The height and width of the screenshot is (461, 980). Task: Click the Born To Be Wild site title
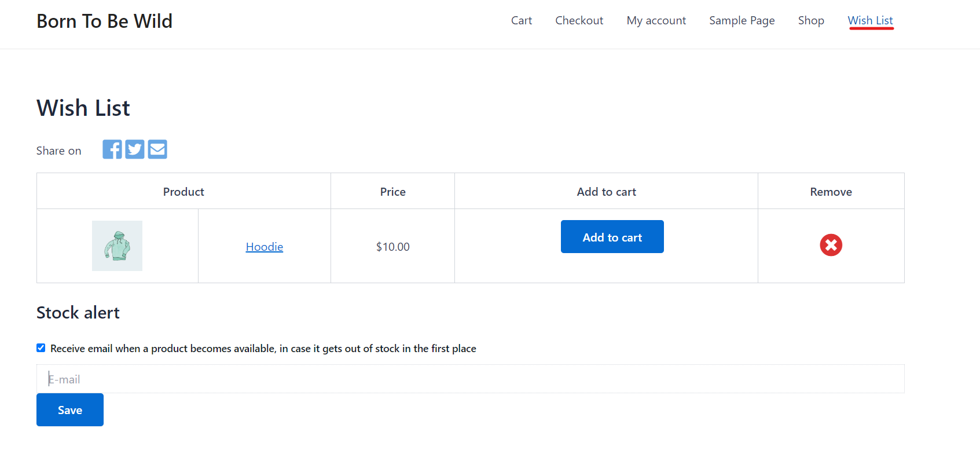104,21
